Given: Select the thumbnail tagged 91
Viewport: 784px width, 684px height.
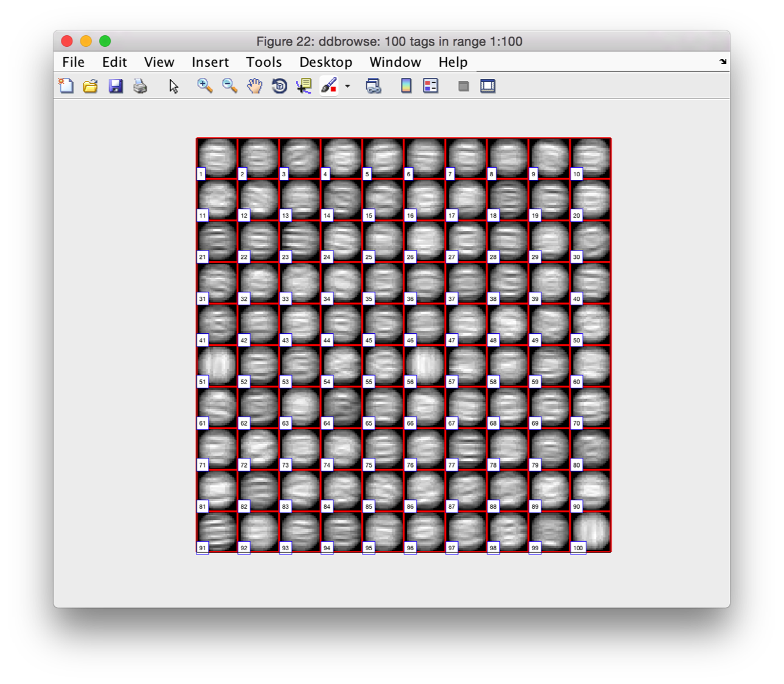Looking at the screenshot, I should [x=217, y=532].
